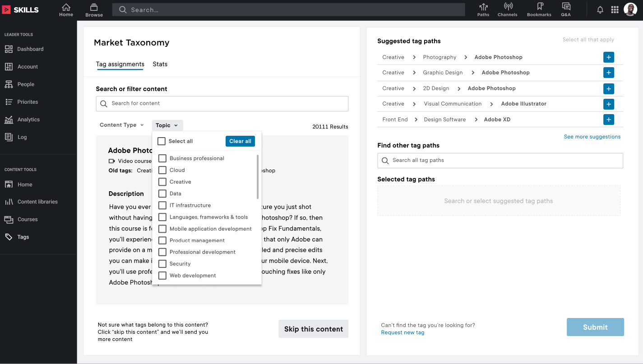643x364 pixels.
Task: Open Content libraries in sidebar
Action: click(31, 202)
